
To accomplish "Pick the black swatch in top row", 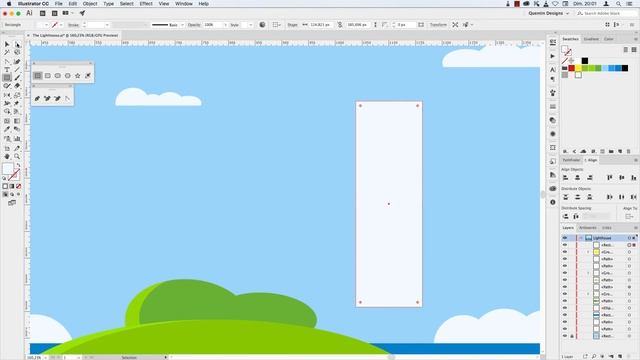I will pos(585,60).
